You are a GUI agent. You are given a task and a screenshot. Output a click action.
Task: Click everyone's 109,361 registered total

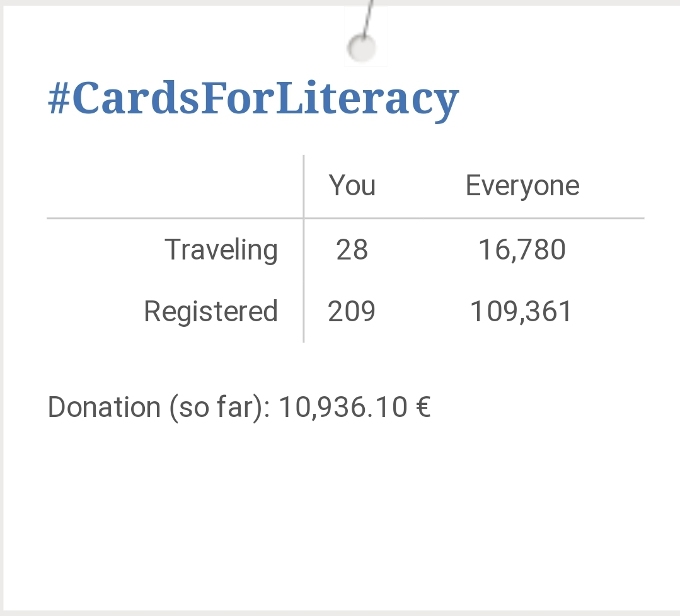pos(521,312)
